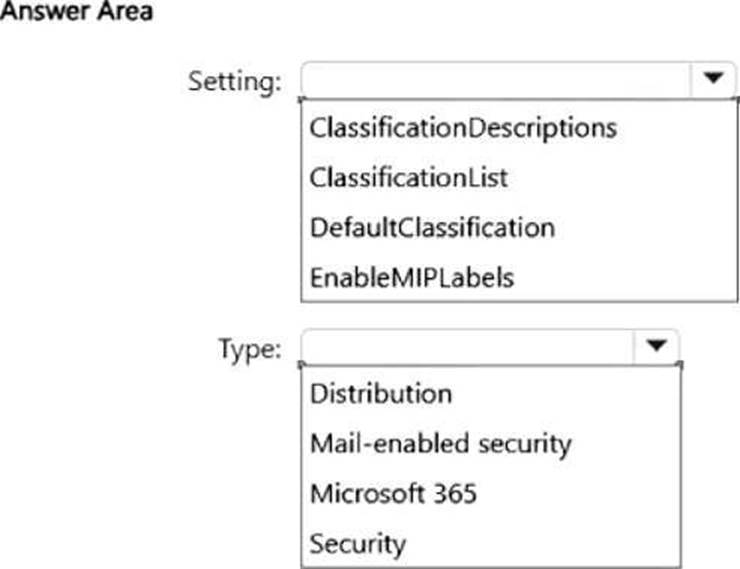Choose Distribution as the group type
The width and height of the screenshot is (740, 569).
[381, 393]
